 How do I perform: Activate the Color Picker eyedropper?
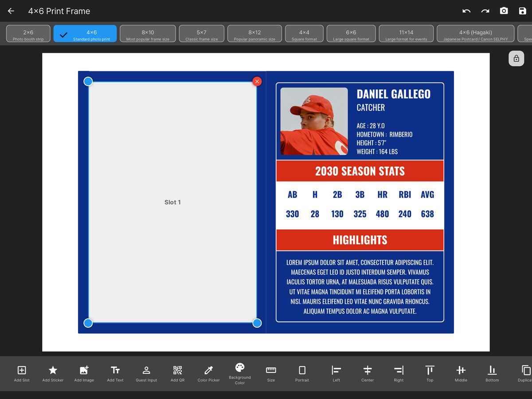point(208,374)
